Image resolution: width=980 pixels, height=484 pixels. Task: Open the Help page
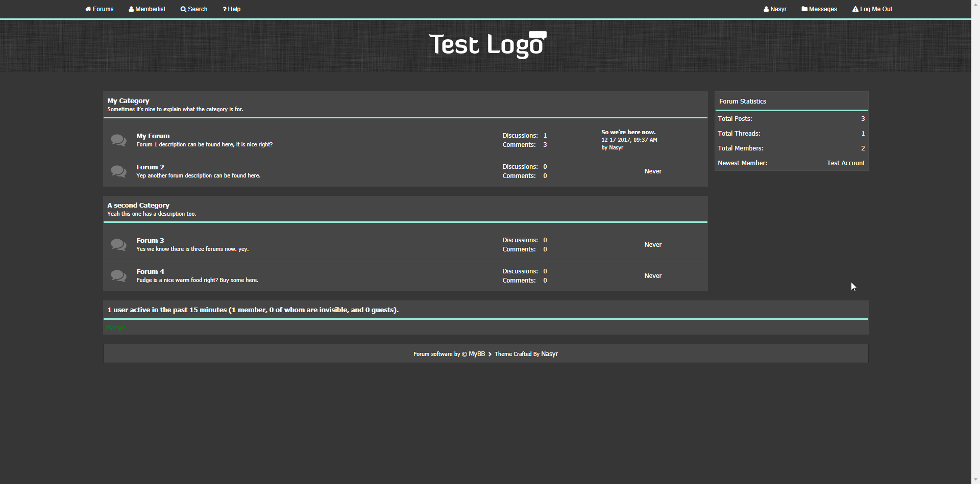point(232,9)
